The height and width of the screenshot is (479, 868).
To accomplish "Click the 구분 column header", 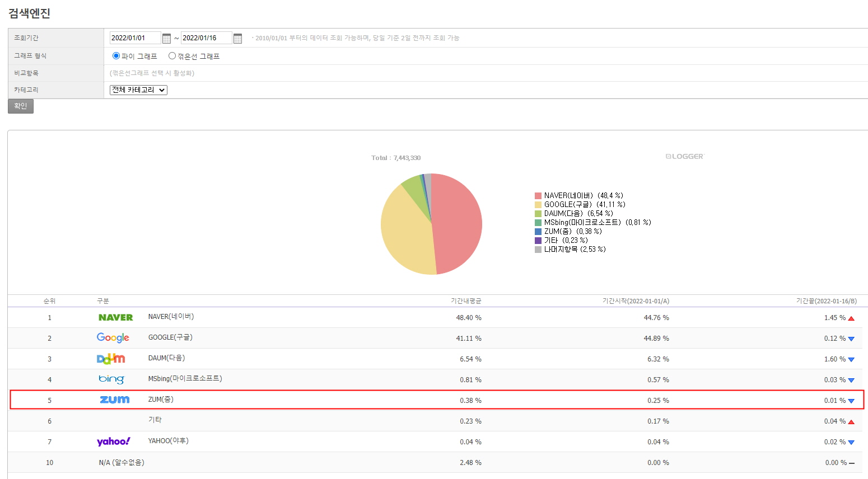I will [103, 301].
